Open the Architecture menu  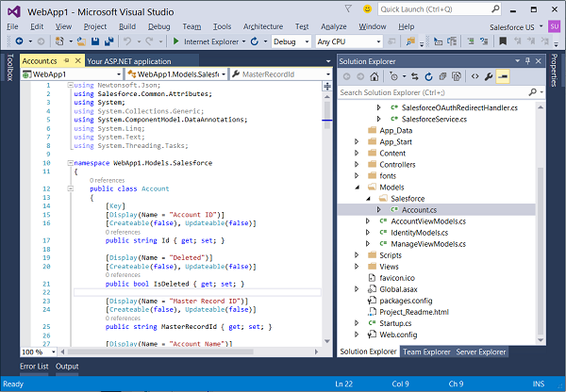(x=263, y=26)
